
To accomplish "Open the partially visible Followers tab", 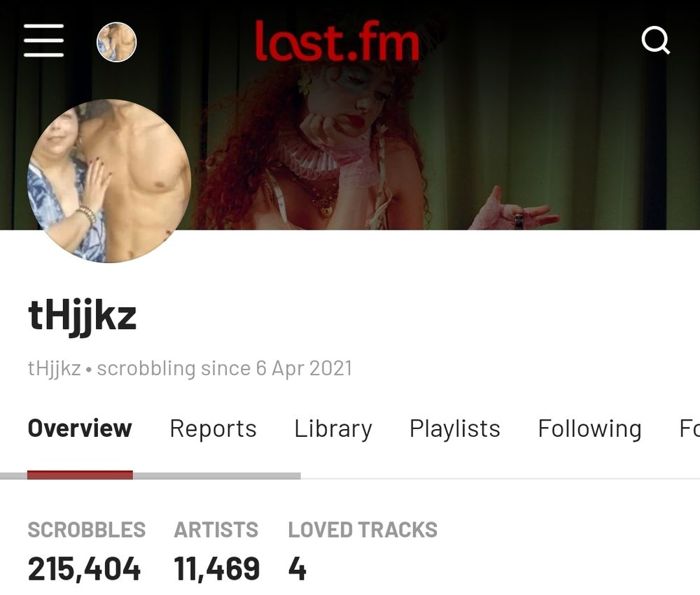I will tap(689, 428).
